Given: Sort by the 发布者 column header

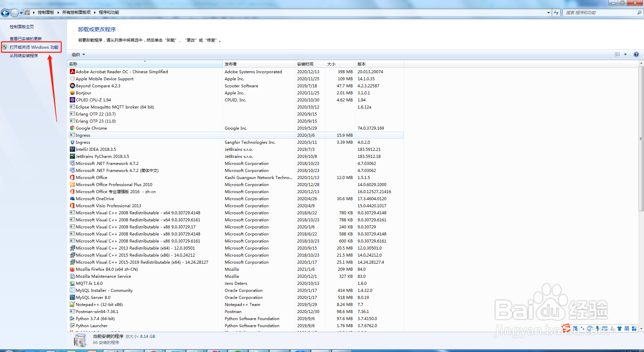Looking at the screenshot, I should (x=259, y=64).
